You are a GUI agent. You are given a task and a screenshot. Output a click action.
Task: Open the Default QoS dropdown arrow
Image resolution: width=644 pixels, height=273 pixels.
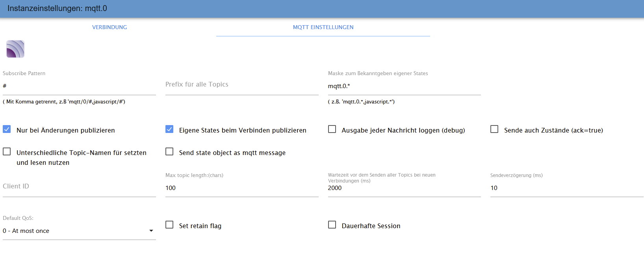[151, 231]
